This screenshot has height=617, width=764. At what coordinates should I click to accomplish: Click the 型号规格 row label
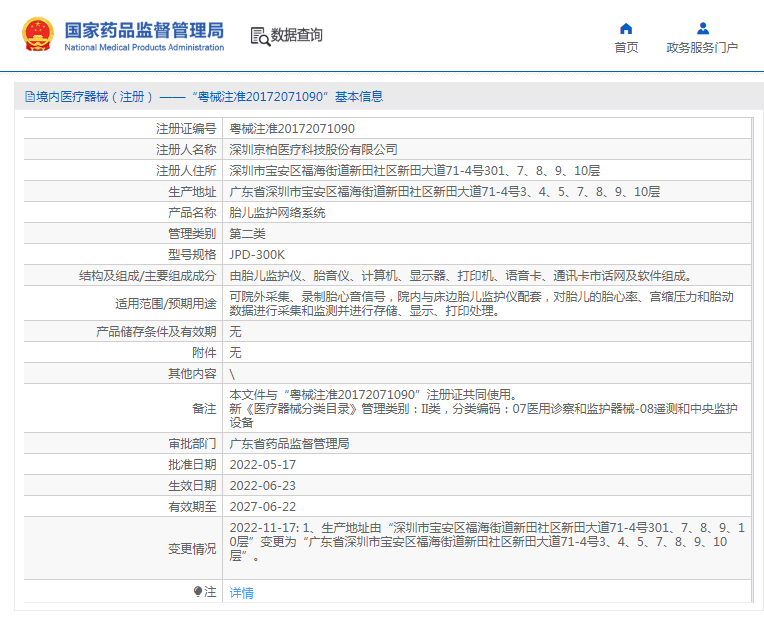click(x=192, y=254)
